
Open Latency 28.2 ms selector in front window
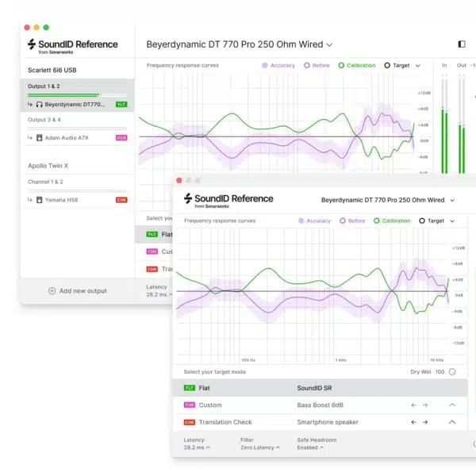(x=197, y=447)
